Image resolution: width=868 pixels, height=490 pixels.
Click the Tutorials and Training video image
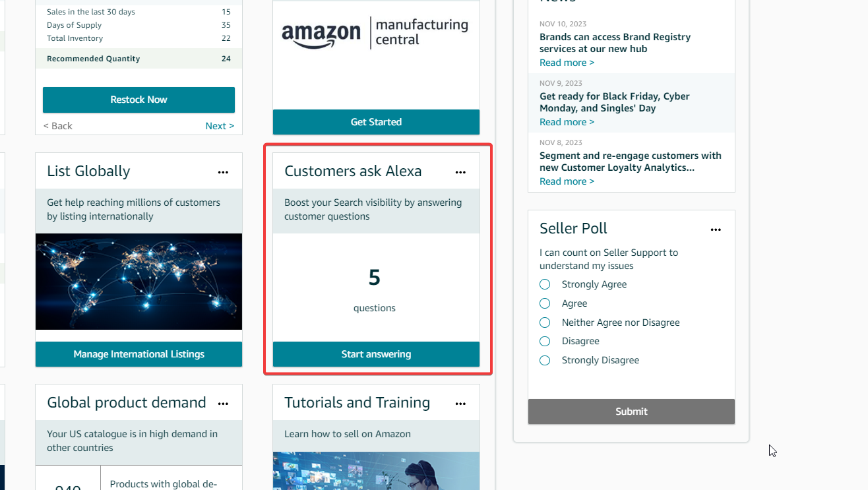376,471
